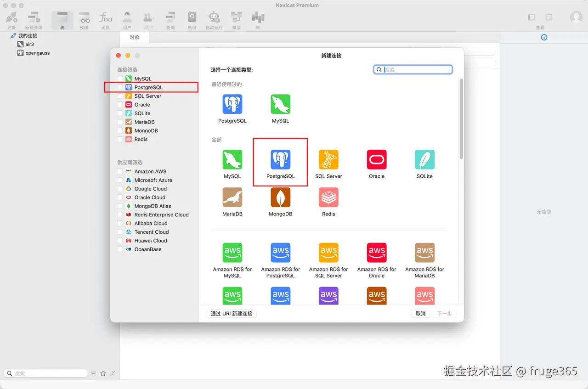The width and height of the screenshot is (588, 389).
Task: Tick the MySQL connection filter checkbox
Action: pos(120,79)
